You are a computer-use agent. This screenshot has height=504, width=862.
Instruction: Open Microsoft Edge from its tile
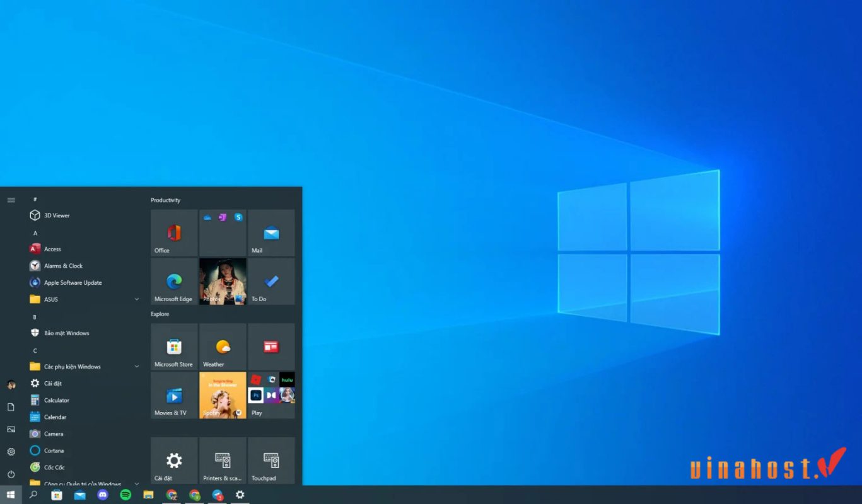point(173,282)
